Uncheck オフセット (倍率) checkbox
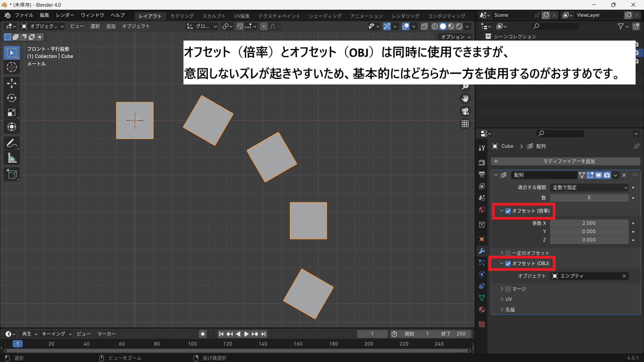 tap(508, 211)
